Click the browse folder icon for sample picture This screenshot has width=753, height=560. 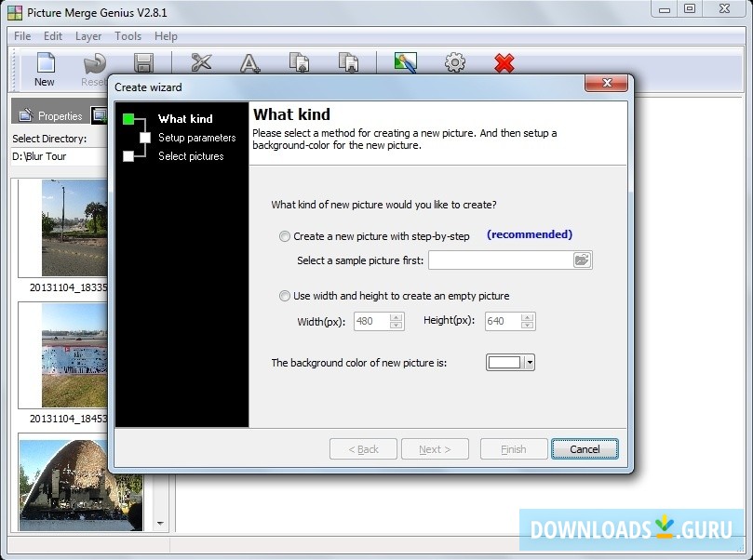[x=582, y=260]
